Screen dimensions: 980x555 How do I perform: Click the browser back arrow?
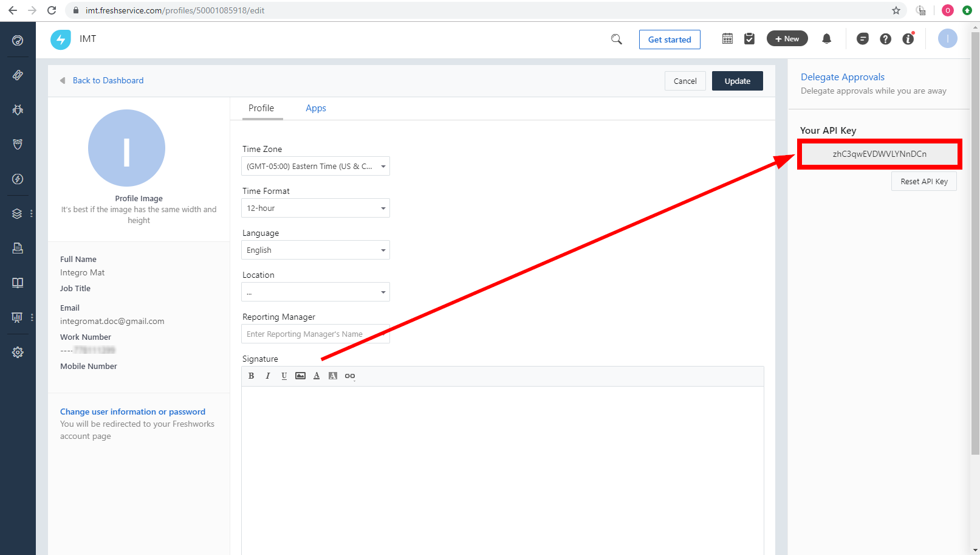pyautogui.click(x=13, y=10)
